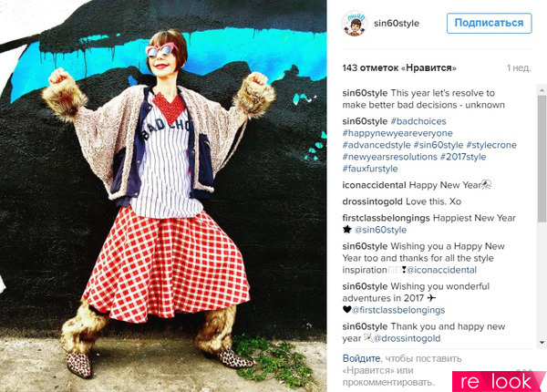Click the Подписаться follow button

point(489,23)
